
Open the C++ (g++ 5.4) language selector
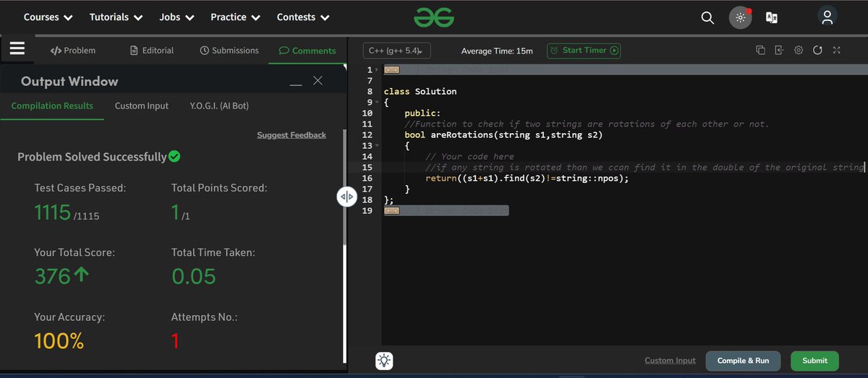click(x=397, y=51)
